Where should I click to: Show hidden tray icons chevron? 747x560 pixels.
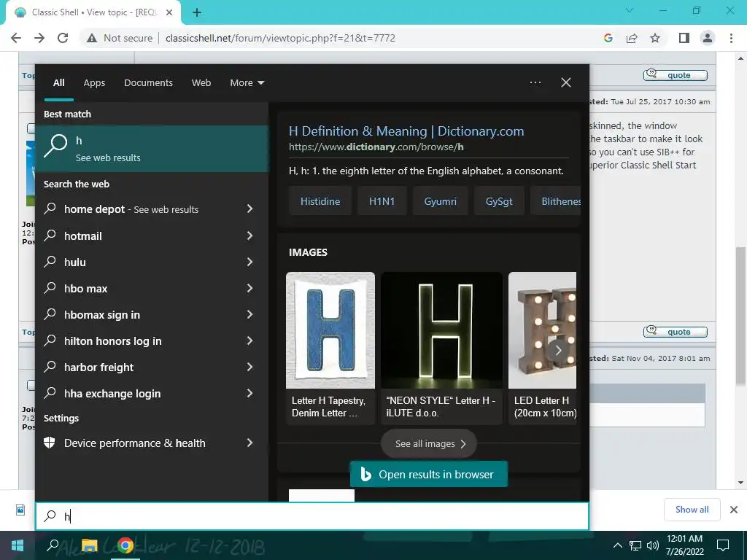pos(617,545)
